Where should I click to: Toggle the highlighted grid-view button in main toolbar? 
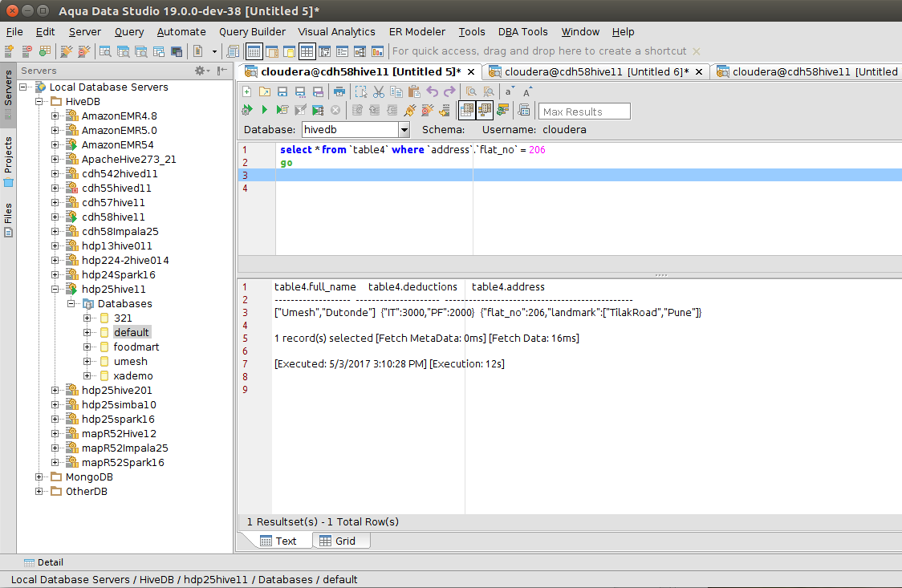[307, 51]
